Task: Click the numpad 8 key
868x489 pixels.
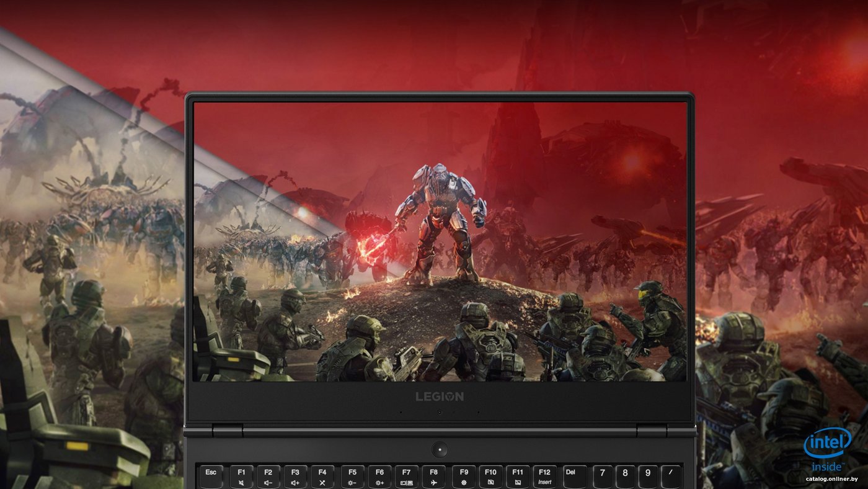Action: pyautogui.click(x=626, y=477)
